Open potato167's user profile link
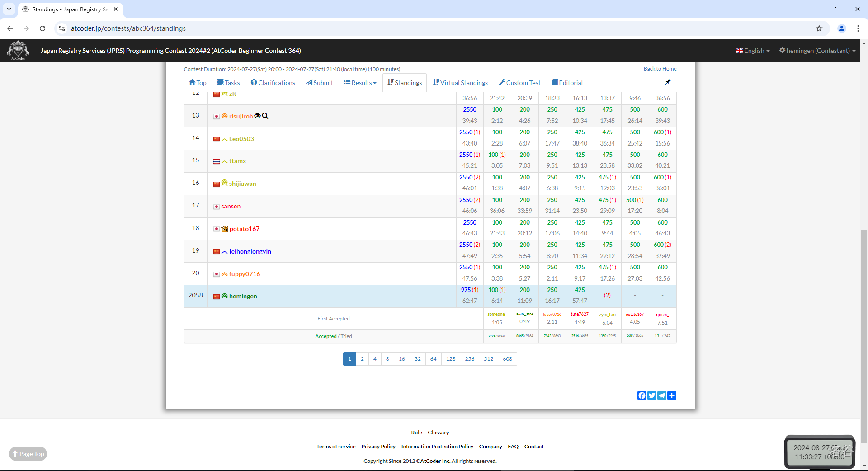868x471 pixels. coord(244,229)
